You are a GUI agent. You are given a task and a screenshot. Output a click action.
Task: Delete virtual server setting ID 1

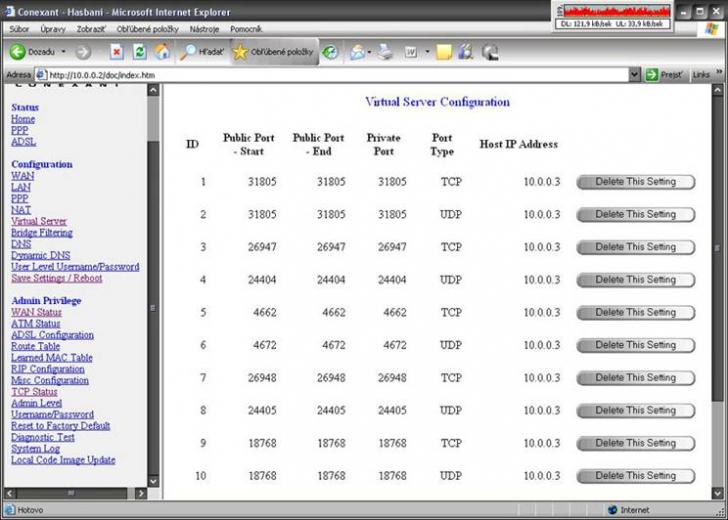point(635,182)
